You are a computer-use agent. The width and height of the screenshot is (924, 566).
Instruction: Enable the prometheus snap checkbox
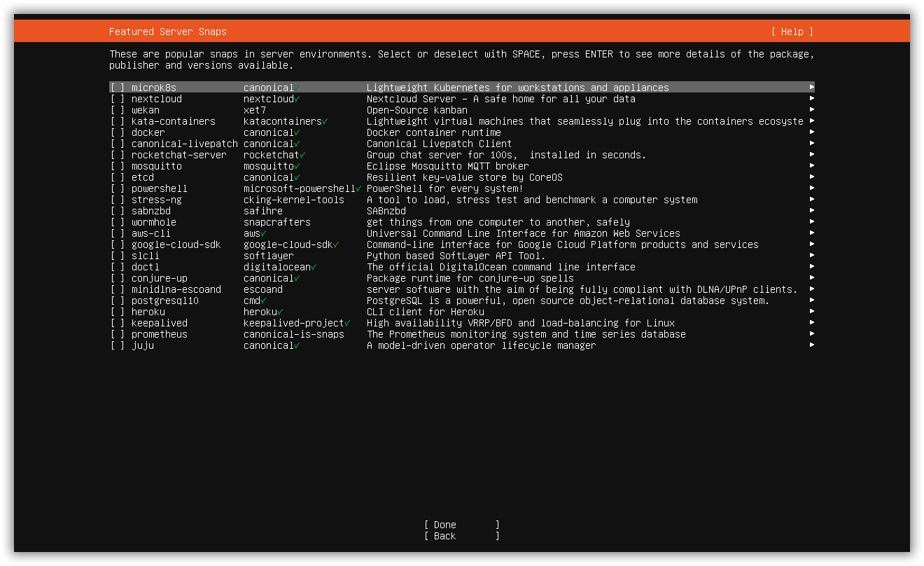[x=118, y=334]
